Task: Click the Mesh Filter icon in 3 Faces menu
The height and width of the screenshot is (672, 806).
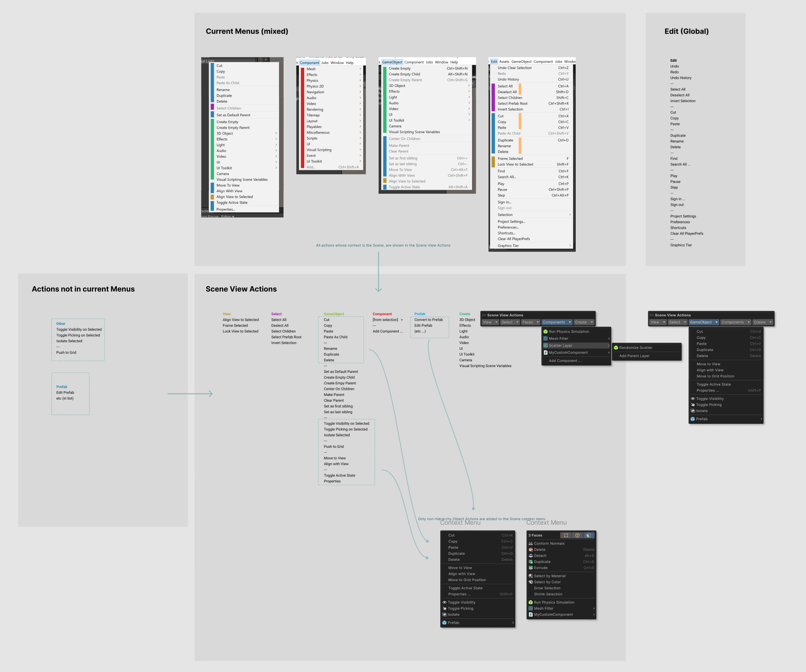Action: pyautogui.click(x=530, y=608)
